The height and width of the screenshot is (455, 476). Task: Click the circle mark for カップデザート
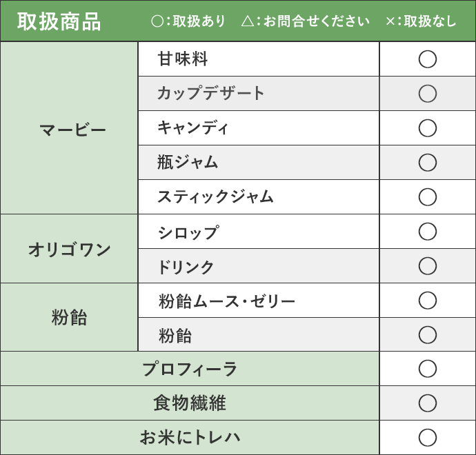428,94
